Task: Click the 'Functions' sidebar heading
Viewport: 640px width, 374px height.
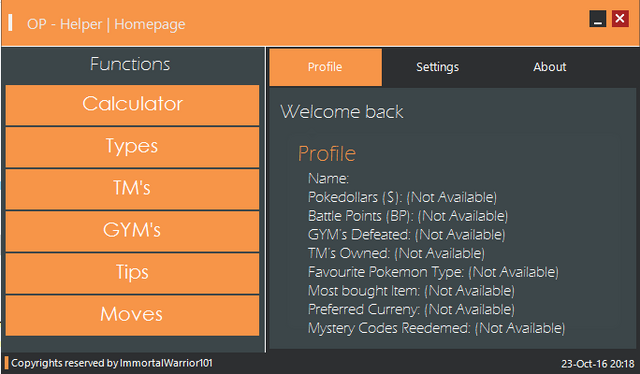Action: pyautogui.click(x=130, y=64)
